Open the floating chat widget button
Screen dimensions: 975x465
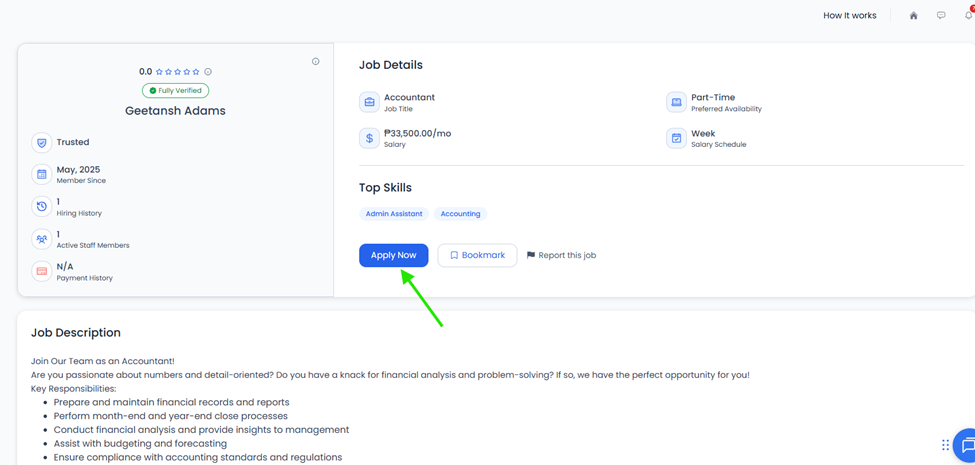point(966,445)
